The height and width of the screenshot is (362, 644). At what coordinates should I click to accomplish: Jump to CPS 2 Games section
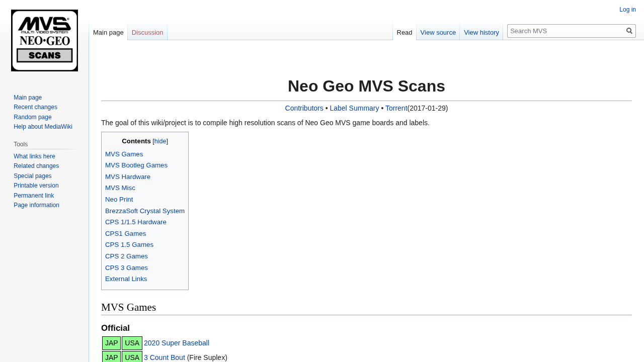126,256
